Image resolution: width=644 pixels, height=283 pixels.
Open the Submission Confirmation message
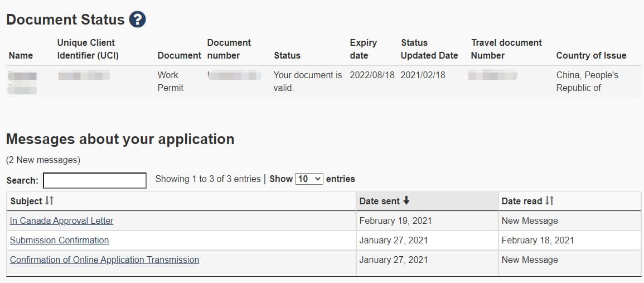(59, 240)
